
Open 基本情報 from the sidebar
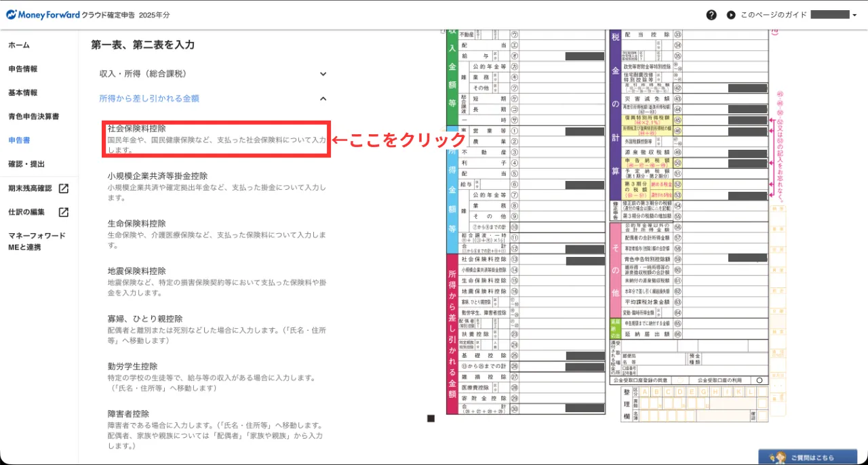(23, 93)
